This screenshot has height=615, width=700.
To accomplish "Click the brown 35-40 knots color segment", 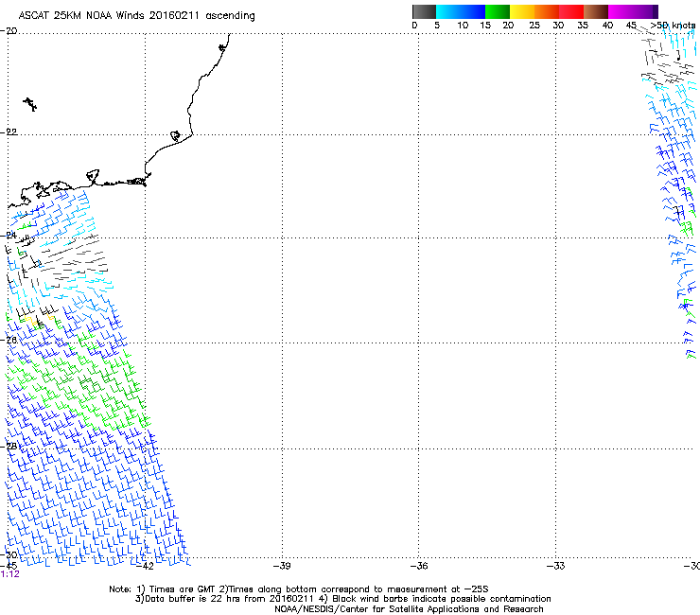I will click(x=596, y=11).
